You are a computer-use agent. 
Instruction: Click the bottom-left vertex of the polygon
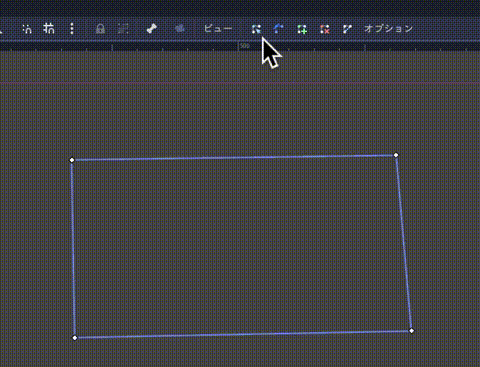(75, 338)
